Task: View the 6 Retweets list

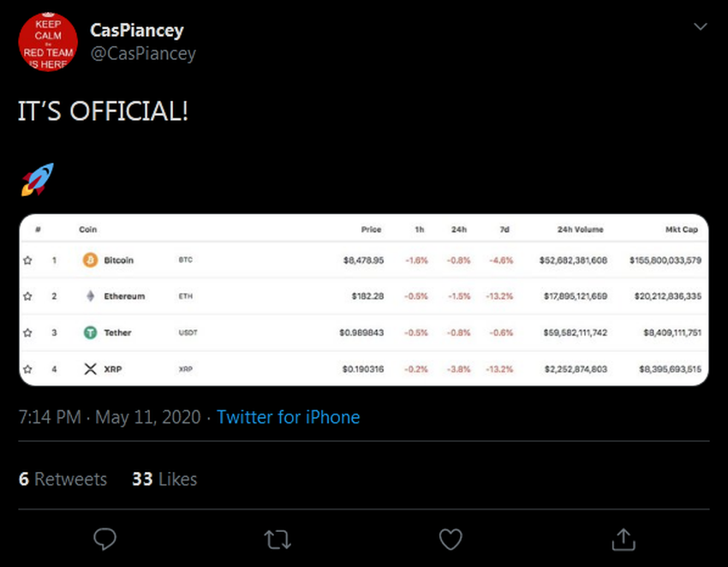Action: [63, 479]
